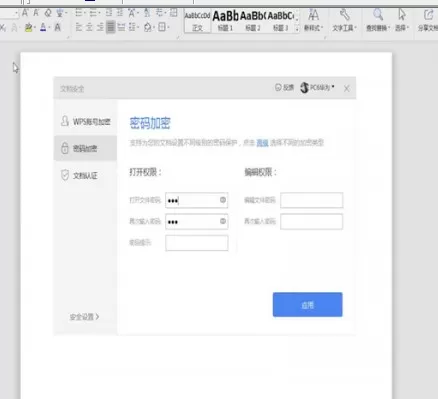The height and width of the screenshot is (399, 438).
Task: Click the numbered list icon
Action: tap(93, 13)
